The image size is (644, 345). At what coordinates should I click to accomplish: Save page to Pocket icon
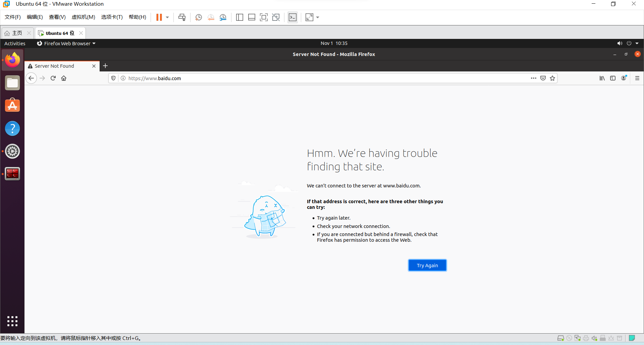[x=543, y=78]
